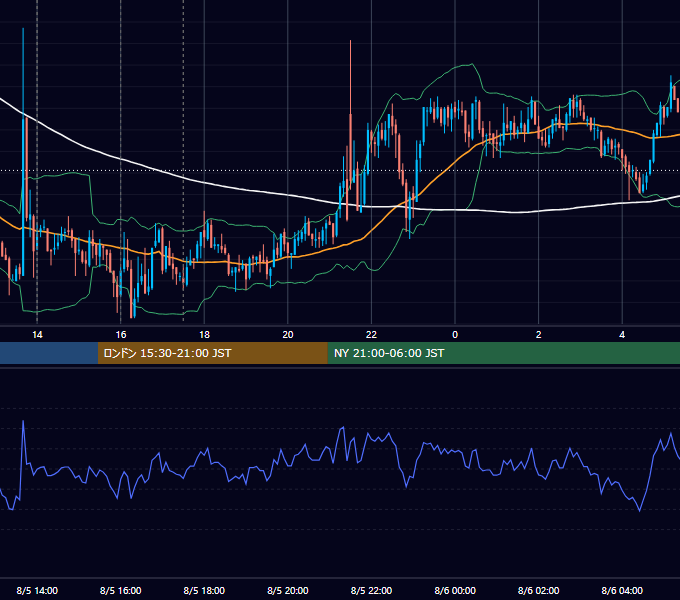Click the 8/5 16:00 time label
The image size is (680, 600).
[121, 590]
